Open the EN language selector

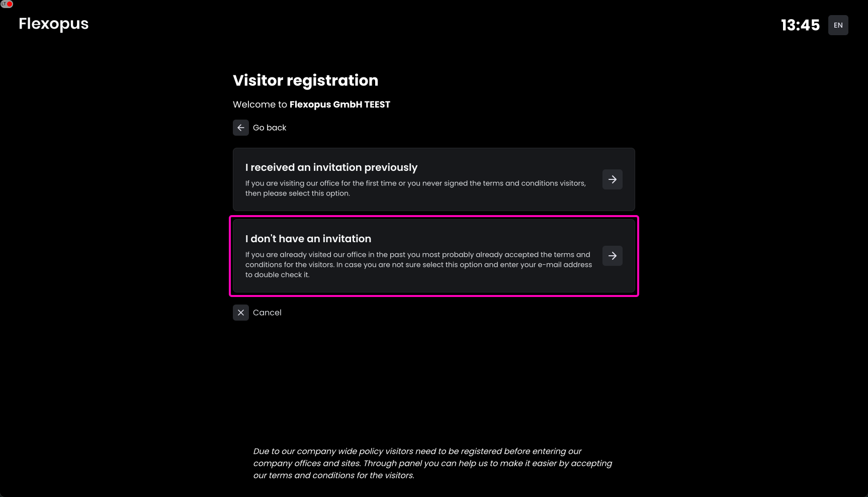point(838,25)
